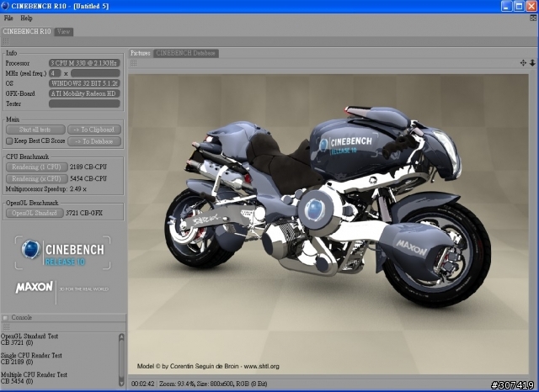Open the CINEBENCH Database tab
Viewport: 539px width, 392px height.
tap(185, 53)
